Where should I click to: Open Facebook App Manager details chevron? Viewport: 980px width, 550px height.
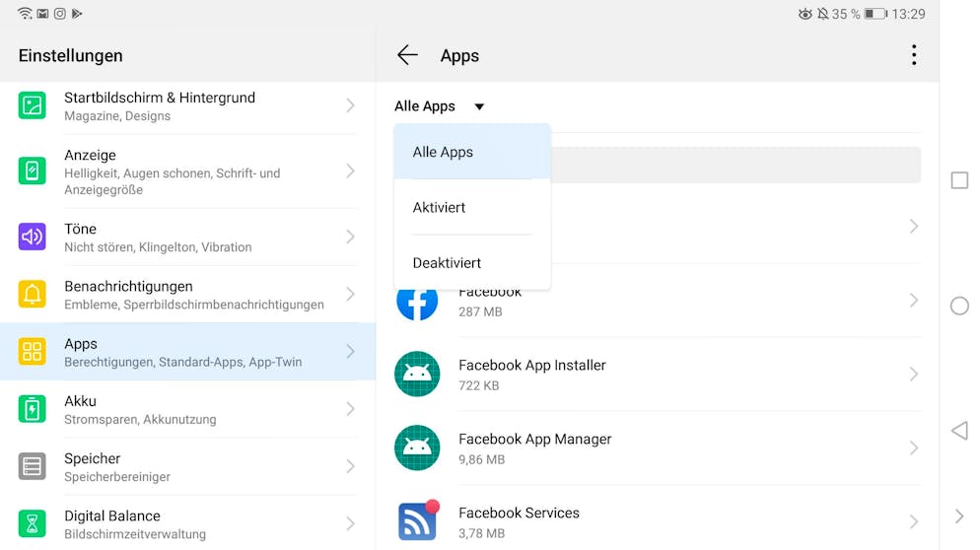pos(914,447)
